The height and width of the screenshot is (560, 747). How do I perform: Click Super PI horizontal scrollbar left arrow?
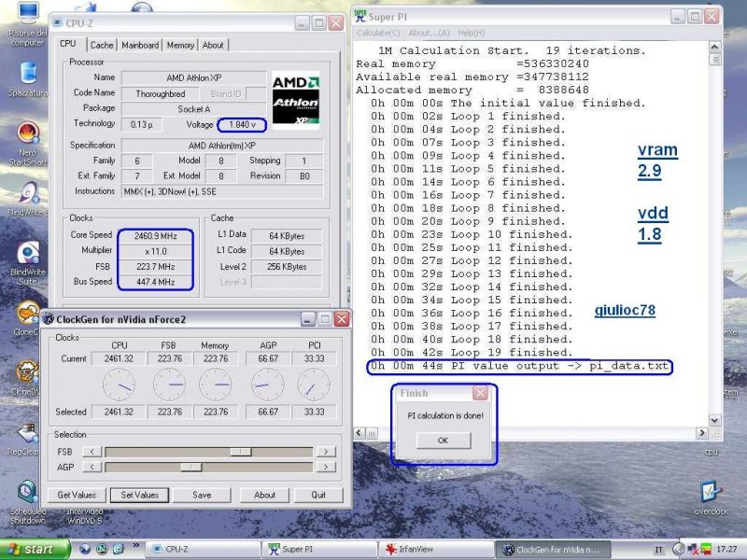(359, 433)
